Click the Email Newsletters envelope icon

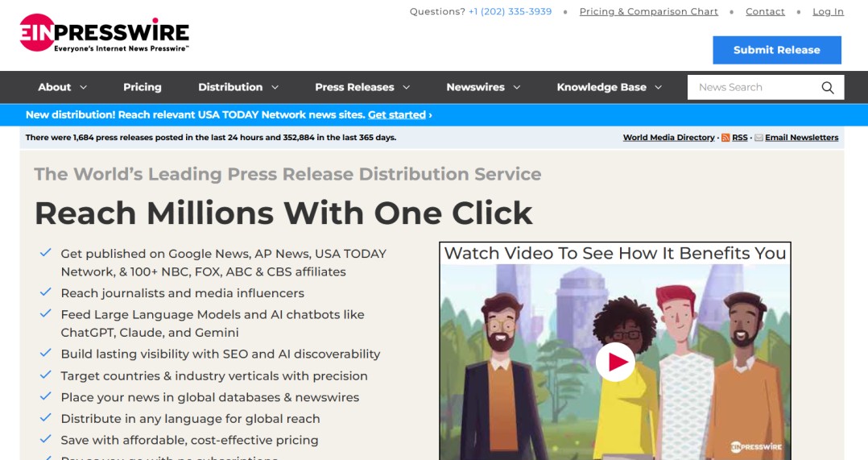tap(758, 138)
